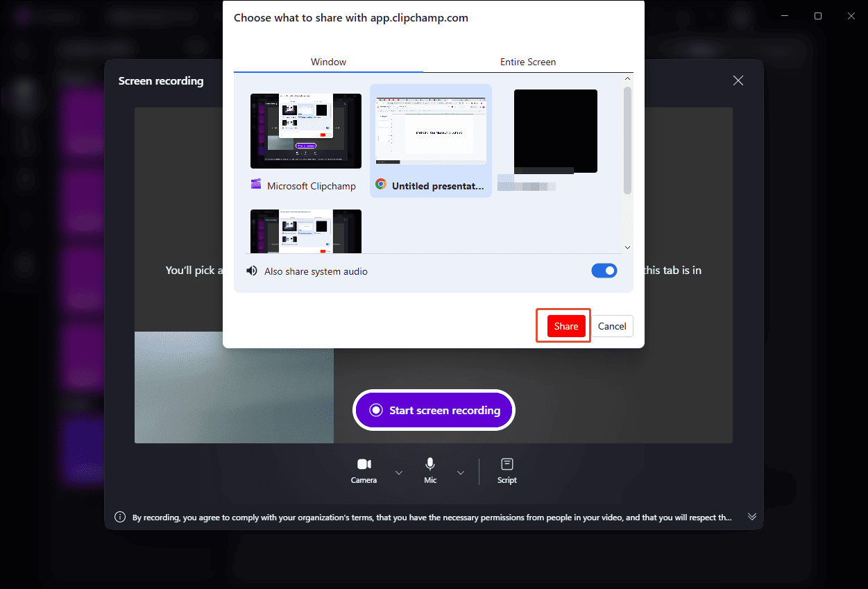Select the Camera icon in the recorder toolbar
This screenshot has height=589, width=868.
coord(364,463)
